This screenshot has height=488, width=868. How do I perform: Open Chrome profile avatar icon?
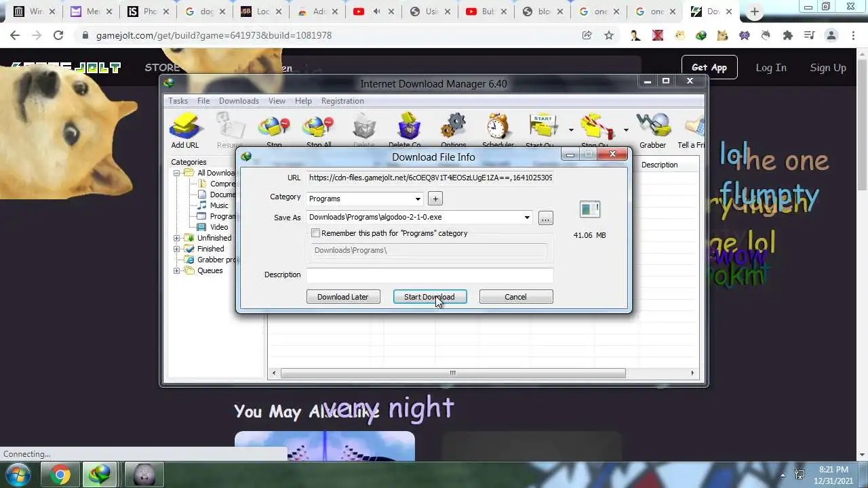(x=831, y=35)
